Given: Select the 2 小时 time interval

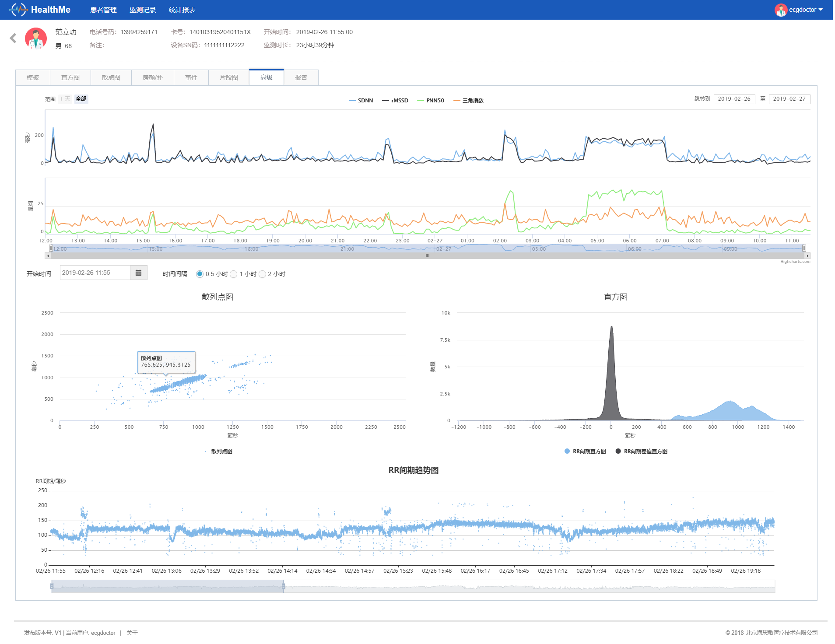Looking at the screenshot, I should pyautogui.click(x=263, y=274).
